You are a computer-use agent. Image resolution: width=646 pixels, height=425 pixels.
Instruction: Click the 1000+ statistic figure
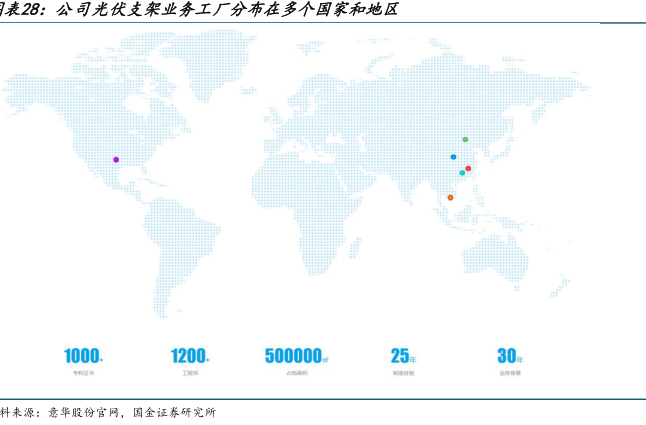tap(83, 355)
